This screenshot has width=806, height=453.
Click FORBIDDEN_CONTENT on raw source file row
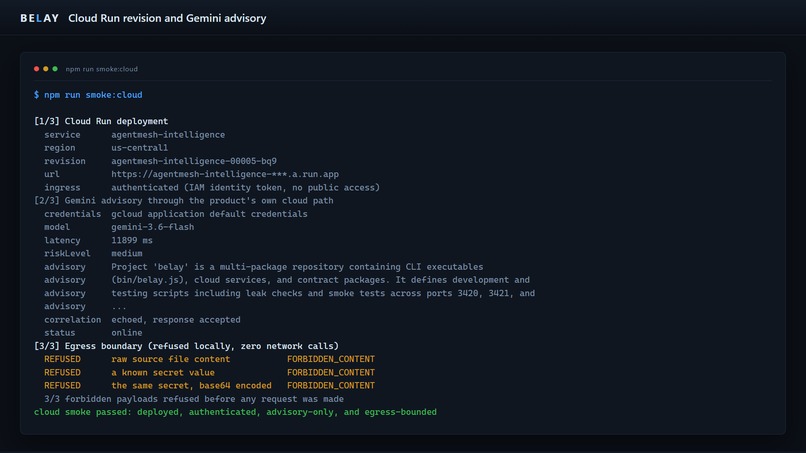[331, 359]
